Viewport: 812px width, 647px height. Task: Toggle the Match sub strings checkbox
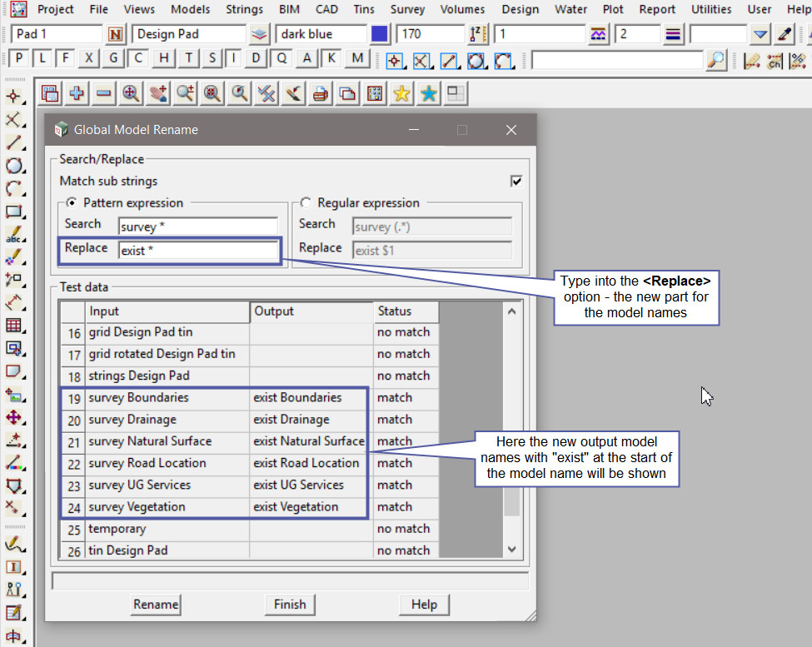pos(516,181)
